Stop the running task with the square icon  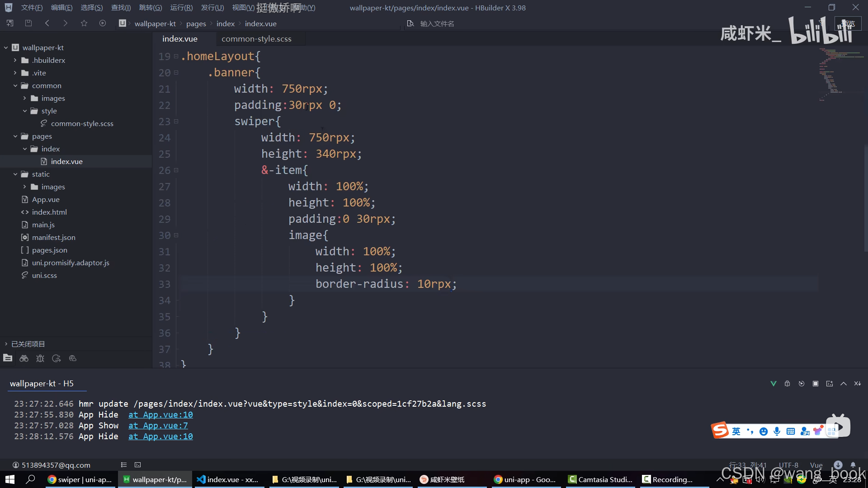[x=816, y=384]
